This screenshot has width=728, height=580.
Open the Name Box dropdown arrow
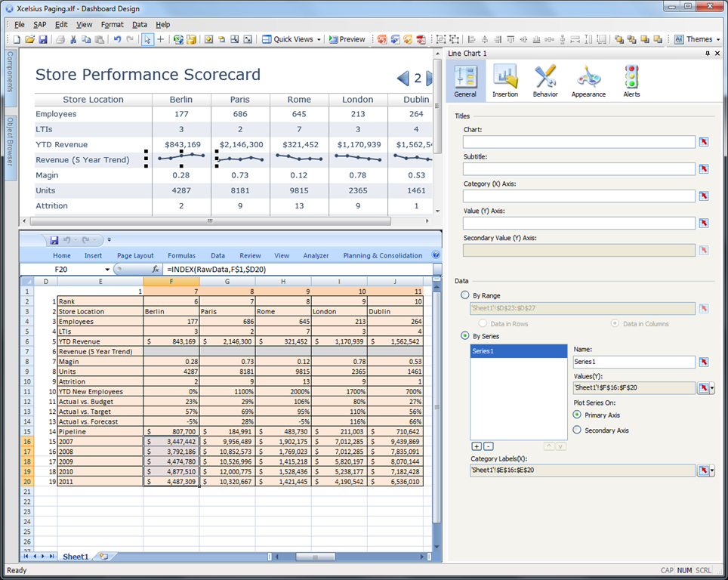(107, 270)
